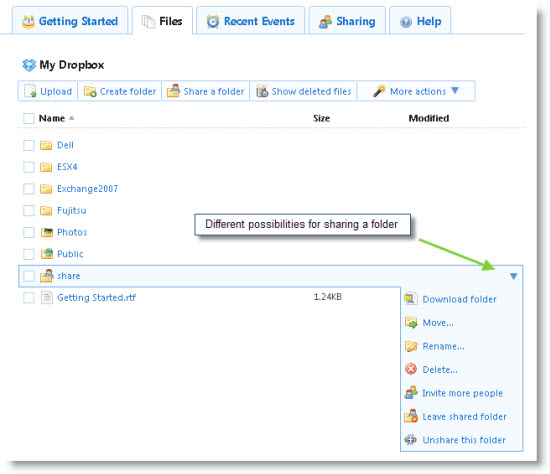Open the Exchange2007 folder link
The width and height of the screenshot is (550, 474).
[87, 189]
